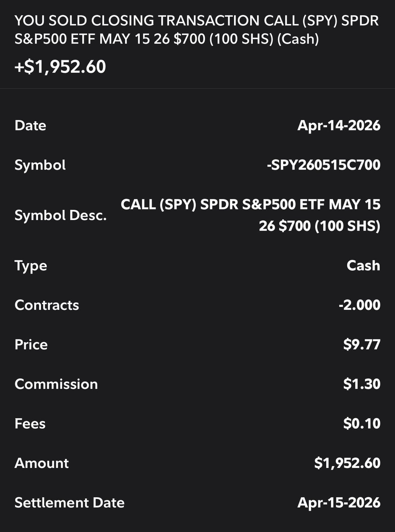The image size is (395, 532).
Task: Tap the transaction title header text
Action: [x=197, y=30]
